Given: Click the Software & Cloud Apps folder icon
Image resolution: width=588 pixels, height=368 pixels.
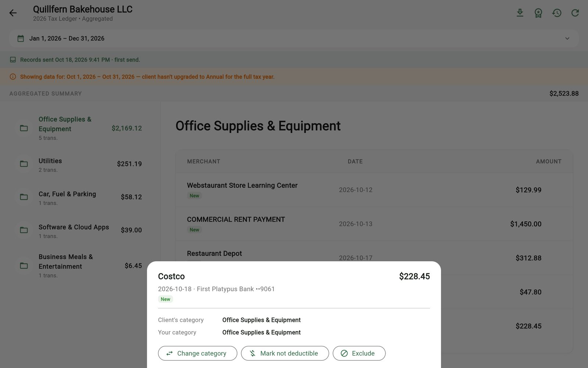Looking at the screenshot, I should pos(24,230).
